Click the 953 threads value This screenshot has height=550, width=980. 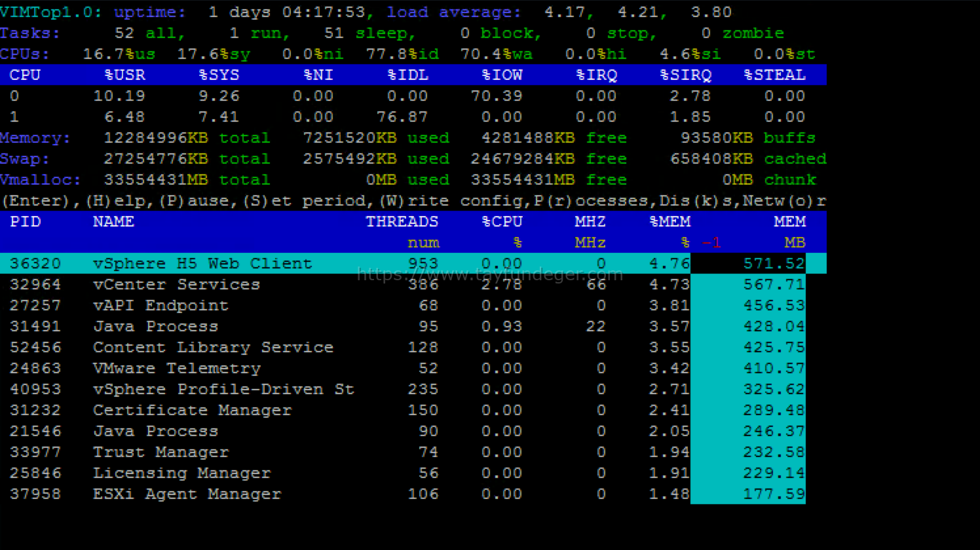(423, 264)
